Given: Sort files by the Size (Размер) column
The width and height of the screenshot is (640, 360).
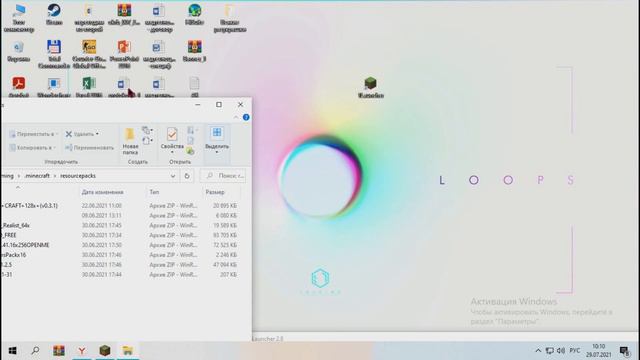Looking at the screenshot, I should pyautogui.click(x=215, y=192).
